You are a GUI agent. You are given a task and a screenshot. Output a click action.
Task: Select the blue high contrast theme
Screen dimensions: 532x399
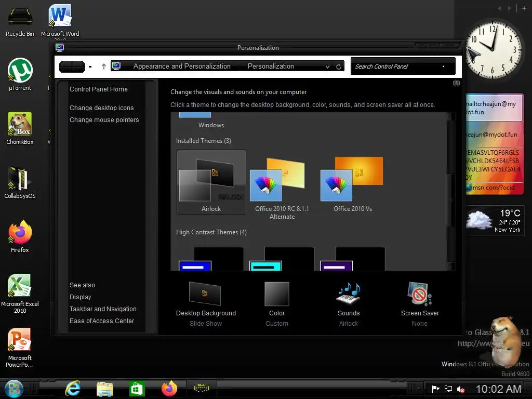click(x=211, y=259)
